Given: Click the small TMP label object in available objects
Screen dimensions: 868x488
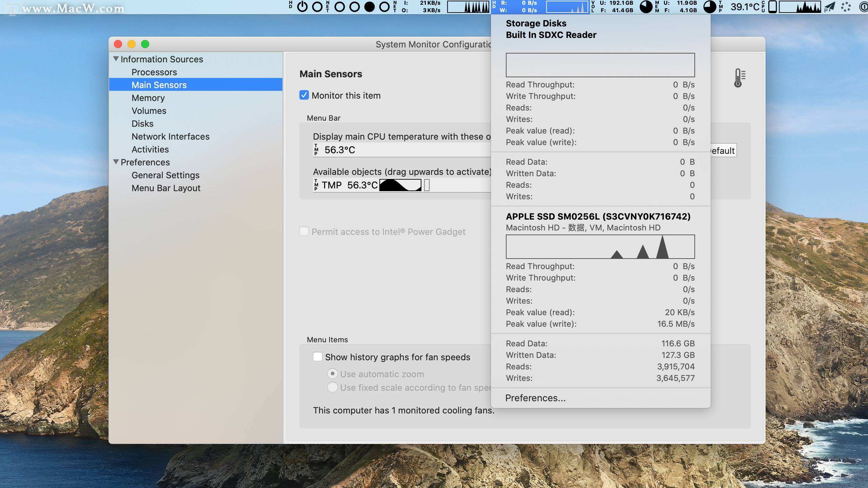Looking at the screenshot, I should (x=316, y=185).
